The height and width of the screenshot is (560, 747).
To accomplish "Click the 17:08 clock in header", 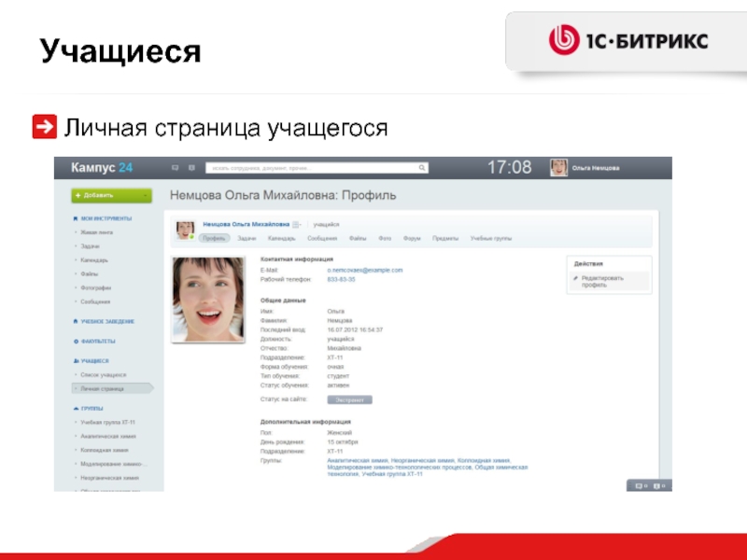I will pyautogui.click(x=509, y=168).
